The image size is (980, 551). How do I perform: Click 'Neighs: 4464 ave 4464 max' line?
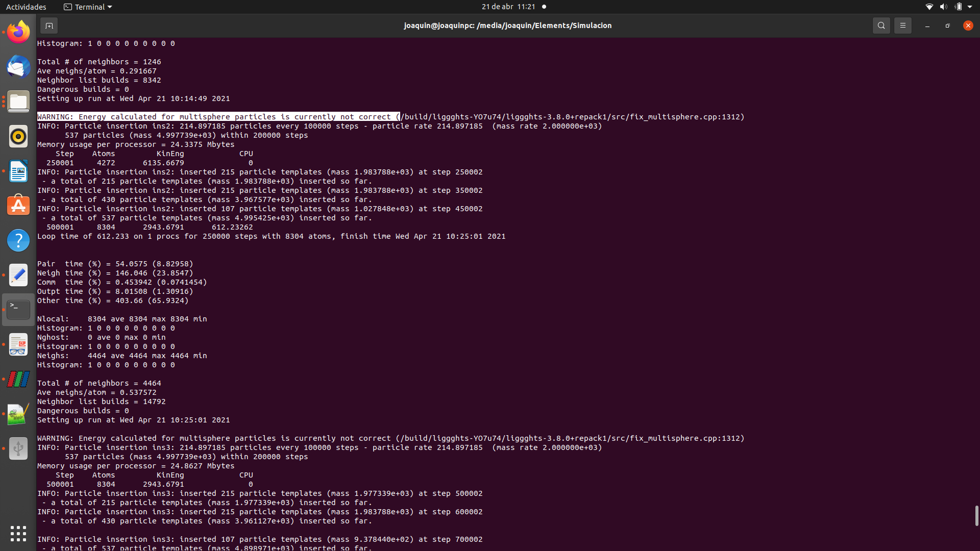coord(122,356)
